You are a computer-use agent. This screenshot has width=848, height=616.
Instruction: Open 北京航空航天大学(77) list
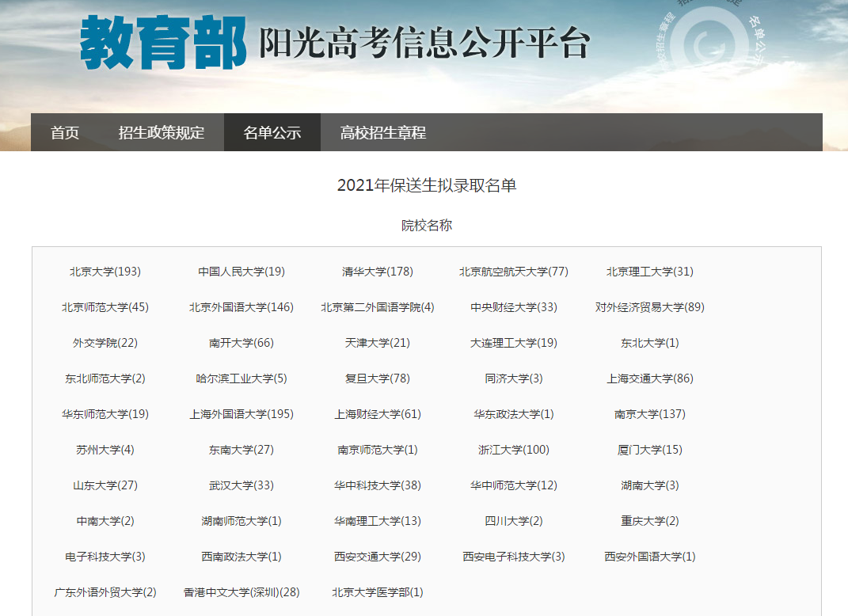click(x=514, y=272)
